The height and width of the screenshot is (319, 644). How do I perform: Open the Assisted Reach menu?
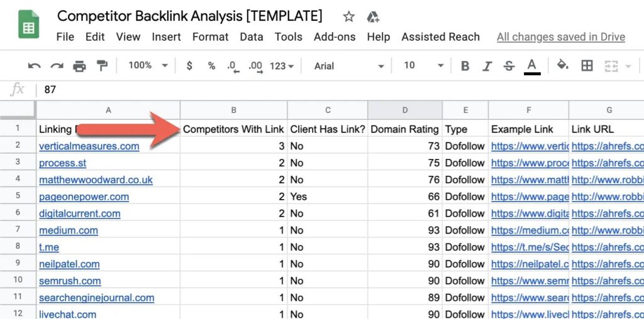point(441,37)
